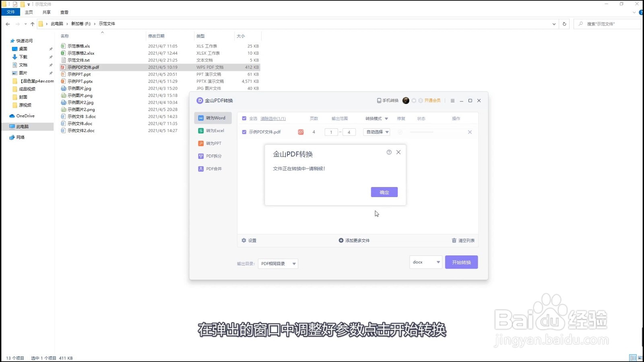Open the PDF拆分 splitting tool
The image size is (644, 362).
(212, 156)
